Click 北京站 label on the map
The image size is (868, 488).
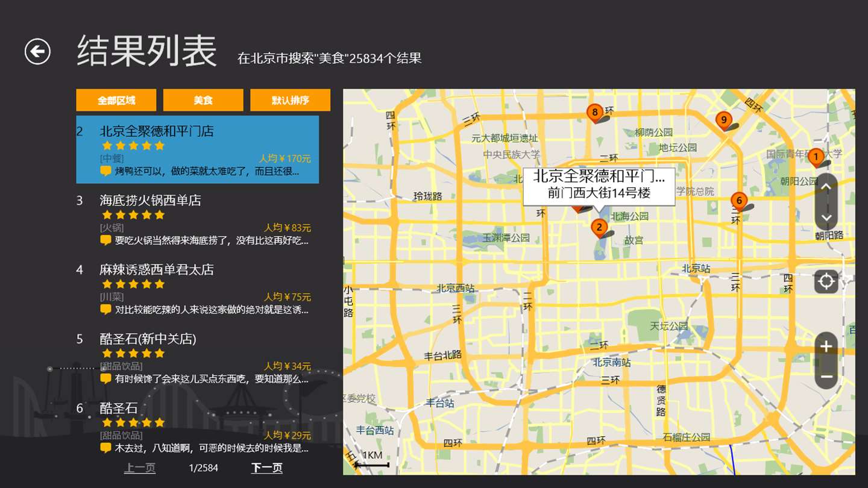tap(696, 268)
